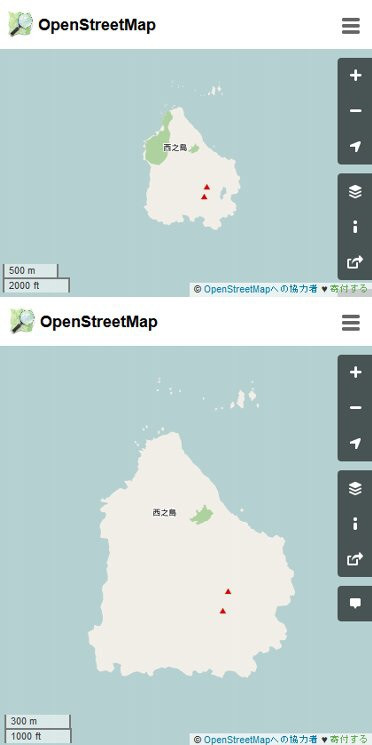Screen dimensions: 372x745
Task: Open map key info in lower map
Action: [x=355, y=524]
